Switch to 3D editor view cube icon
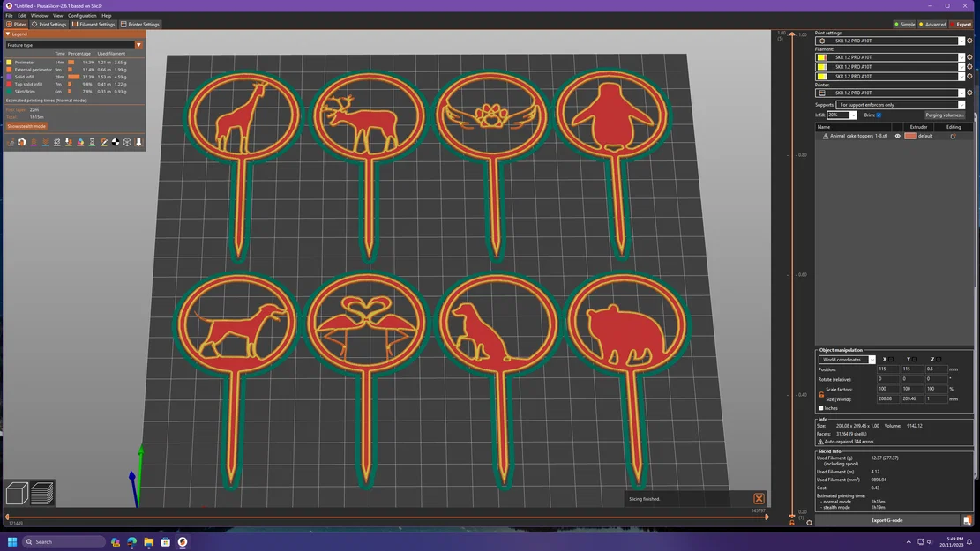The image size is (980, 551). pyautogui.click(x=17, y=493)
